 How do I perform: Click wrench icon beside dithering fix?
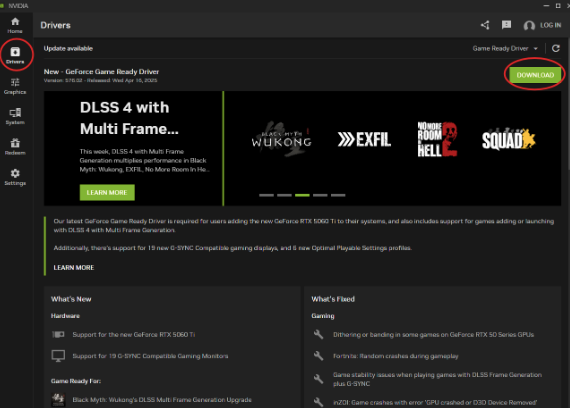pos(318,334)
